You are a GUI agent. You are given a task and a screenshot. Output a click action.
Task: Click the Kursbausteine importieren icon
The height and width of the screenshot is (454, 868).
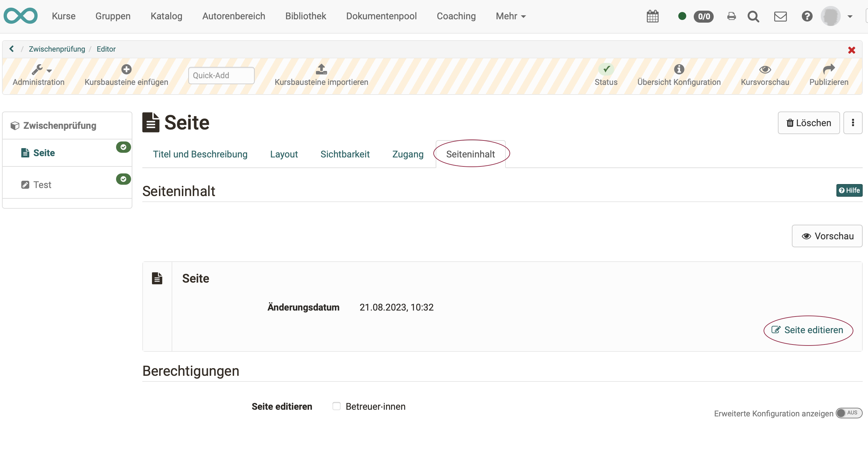(x=321, y=70)
